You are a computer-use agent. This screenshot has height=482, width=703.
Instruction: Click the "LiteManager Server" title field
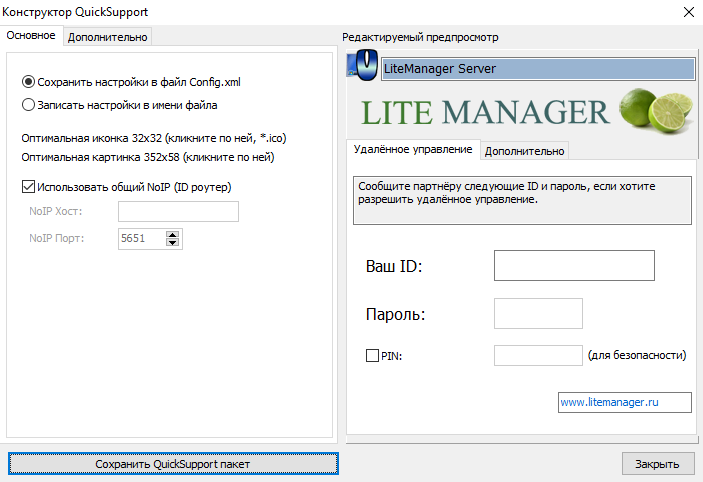(538, 69)
